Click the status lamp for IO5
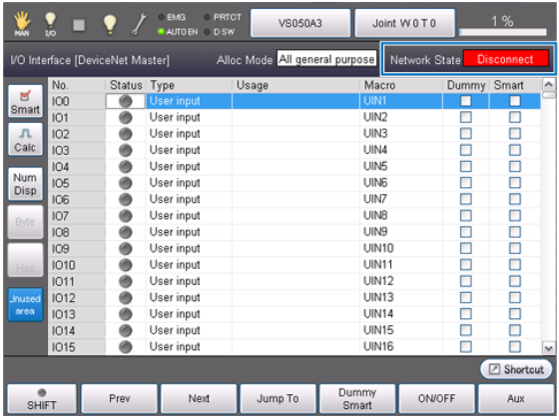Viewport: 559px width, 420px height. [x=125, y=183]
